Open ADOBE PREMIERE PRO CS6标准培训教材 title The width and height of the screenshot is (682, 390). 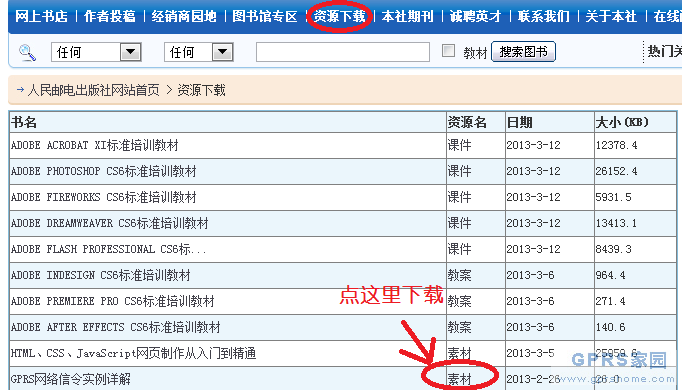pyautogui.click(x=113, y=301)
